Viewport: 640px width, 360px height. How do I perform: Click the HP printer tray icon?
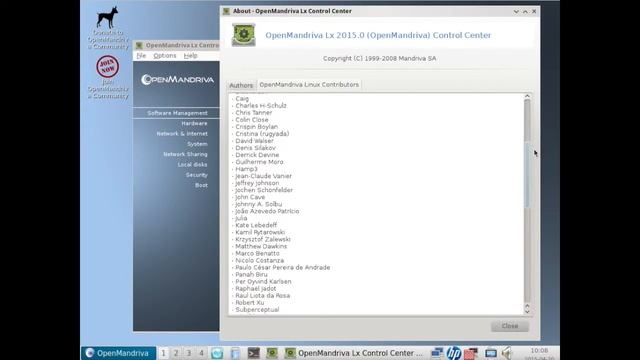pyautogui.click(x=453, y=353)
